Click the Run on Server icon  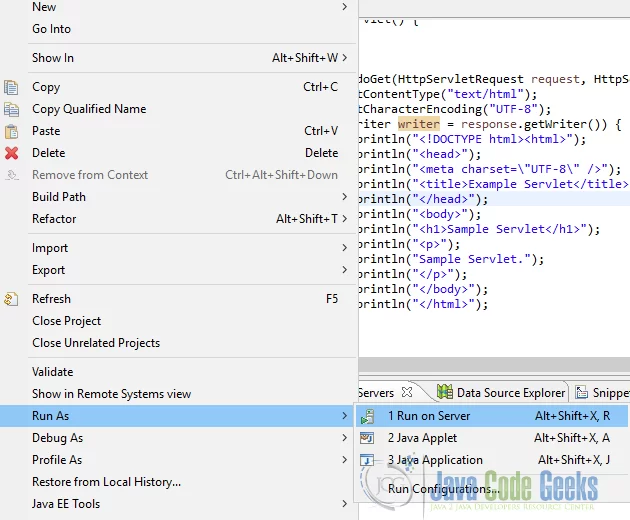367,416
